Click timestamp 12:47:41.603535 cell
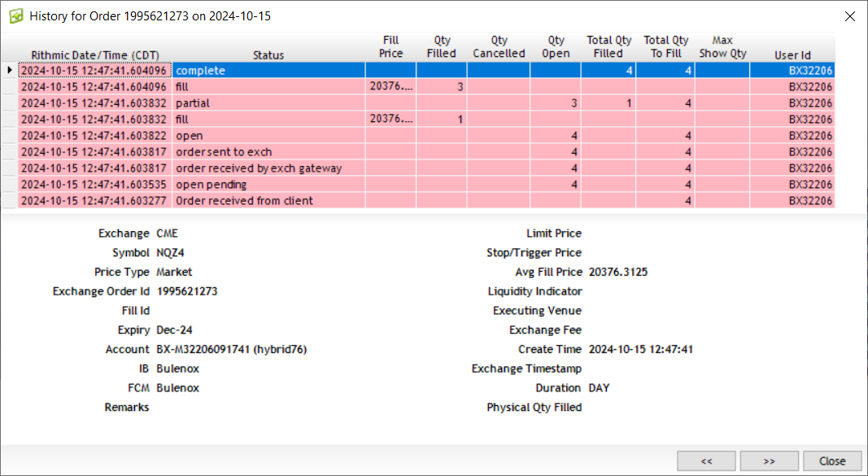 click(x=94, y=185)
